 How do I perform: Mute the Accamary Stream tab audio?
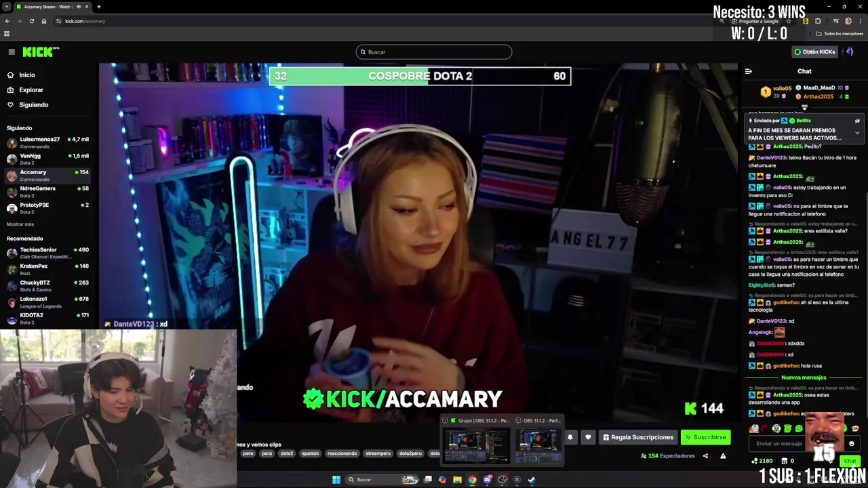79,7
